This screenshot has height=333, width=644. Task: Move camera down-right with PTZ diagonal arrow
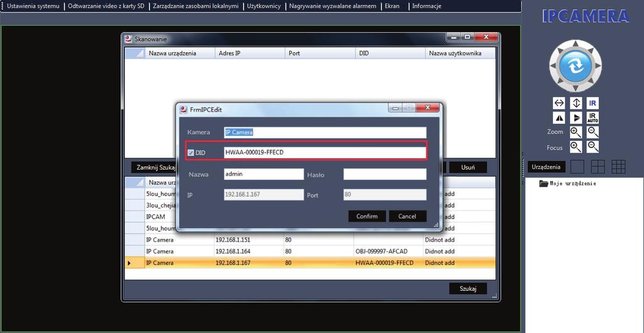pyautogui.click(x=591, y=81)
